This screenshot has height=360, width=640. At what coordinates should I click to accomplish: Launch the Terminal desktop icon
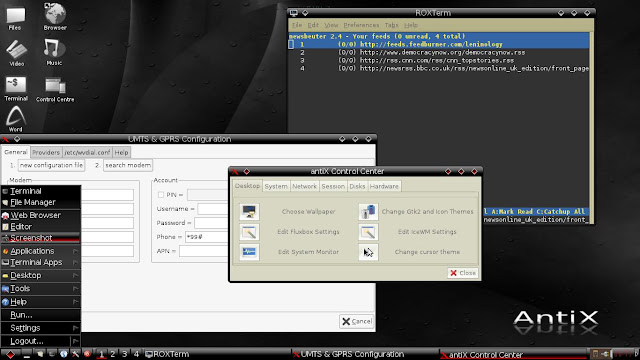[16, 89]
